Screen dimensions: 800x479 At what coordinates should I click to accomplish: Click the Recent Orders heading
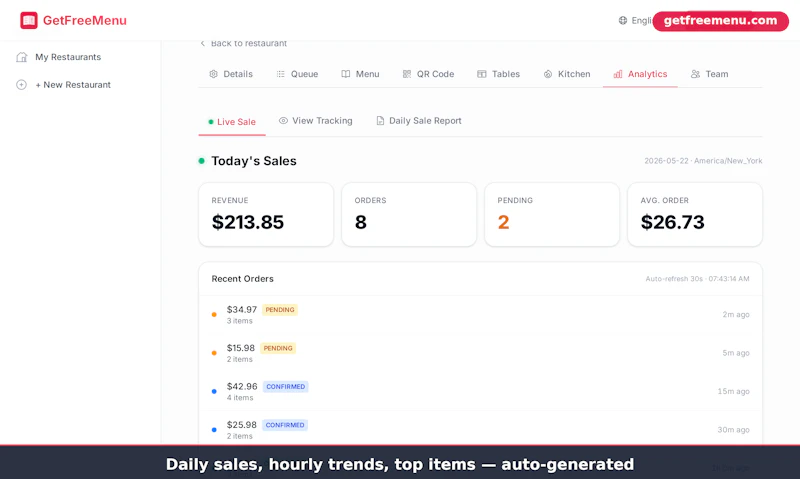pos(242,279)
